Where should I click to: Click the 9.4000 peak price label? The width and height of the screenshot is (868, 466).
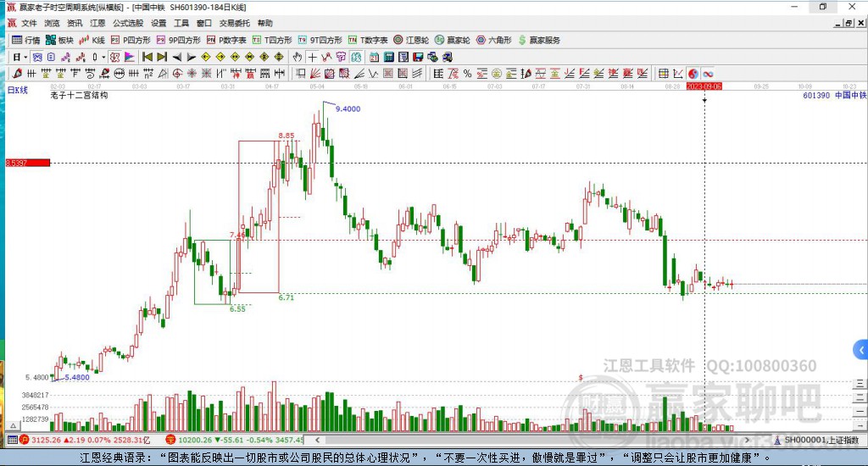[348, 109]
